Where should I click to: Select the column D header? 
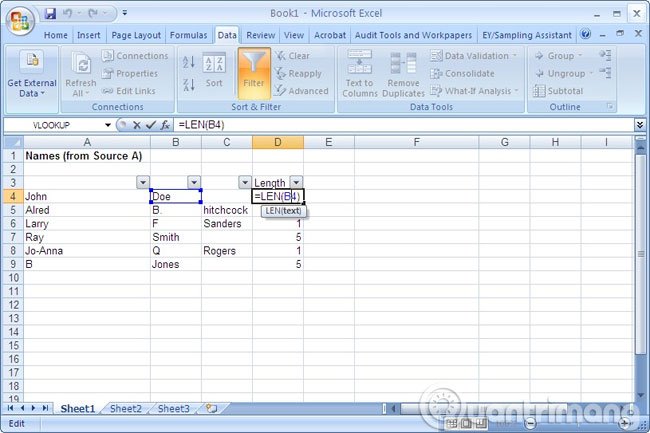click(x=278, y=143)
